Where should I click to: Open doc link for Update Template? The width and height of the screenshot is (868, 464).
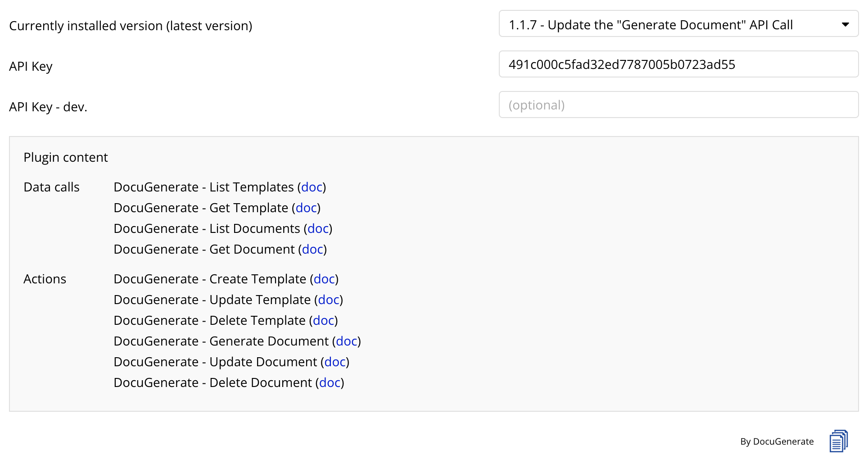point(329,300)
